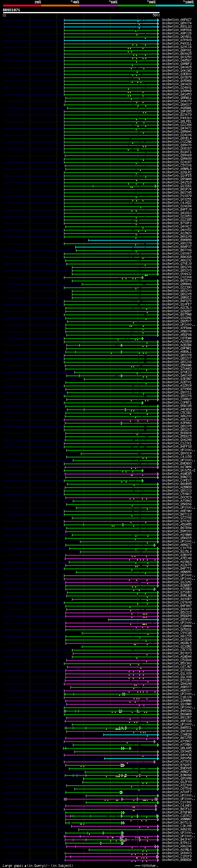Click hit label UniRef100_Q40425

point(176,67)
